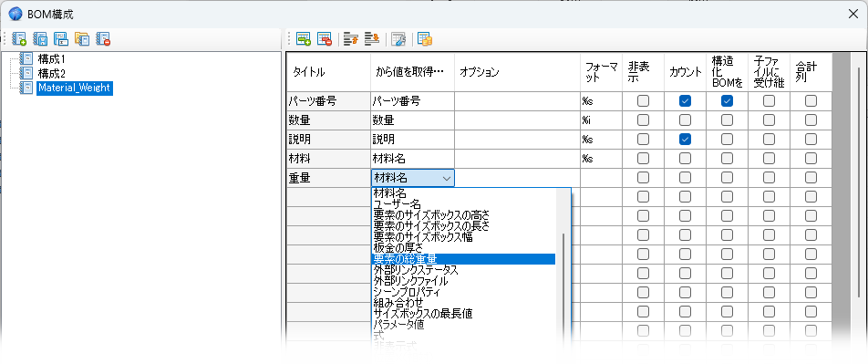The width and height of the screenshot is (868, 364).
Task: Click the タイトル column header
Action: (x=329, y=72)
